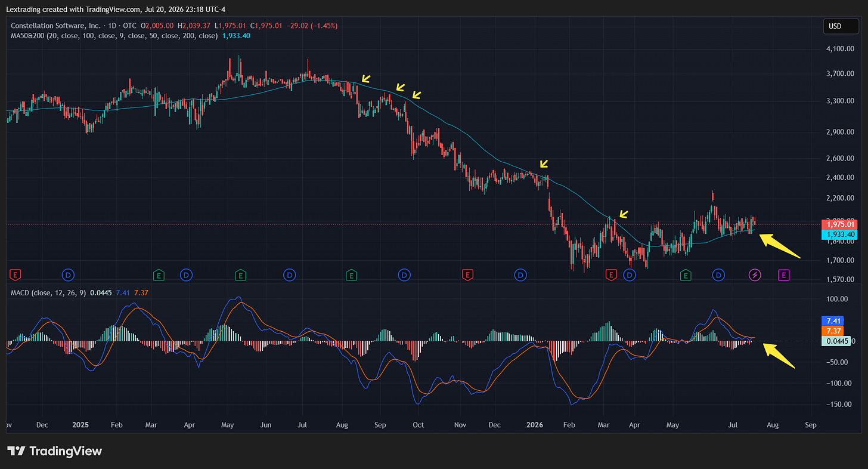Click the 2026 label on the time axis

tap(534, 425)
